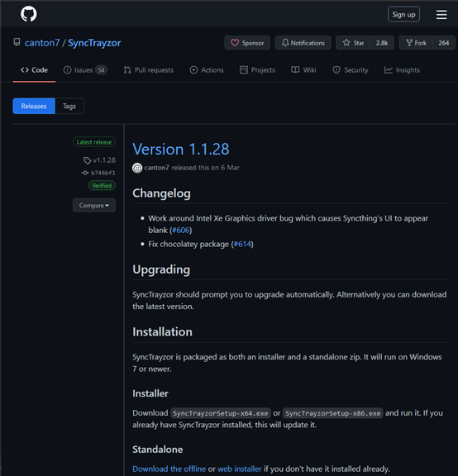This screenshot has width=458, height=476.
Task: Click the SyncTrayzorSetup-x86.exe code text
Action: 333,413
